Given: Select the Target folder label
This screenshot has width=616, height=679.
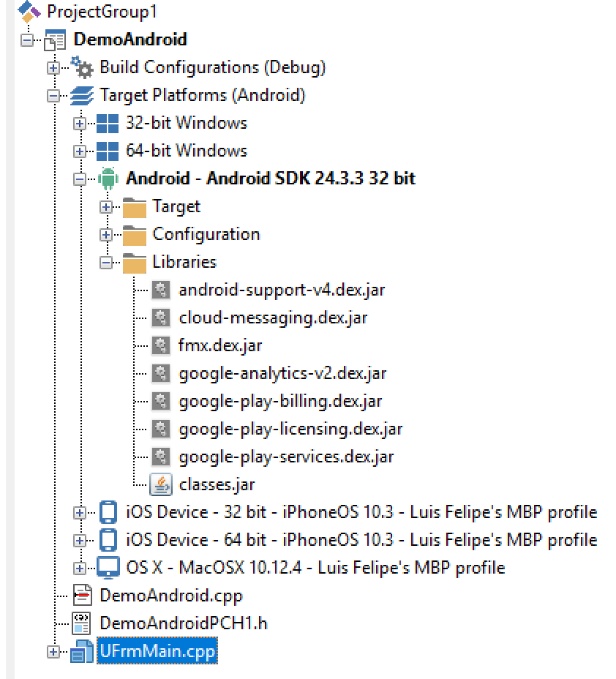Looking at the screenshot, I should point(176,207).
